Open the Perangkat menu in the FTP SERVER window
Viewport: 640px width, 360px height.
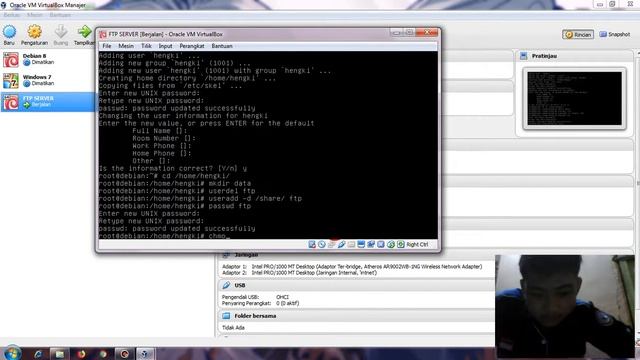click(x=191, y=46)
